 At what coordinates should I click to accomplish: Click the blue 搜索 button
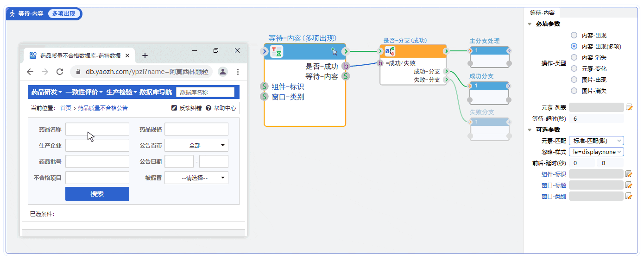(97, 194)
